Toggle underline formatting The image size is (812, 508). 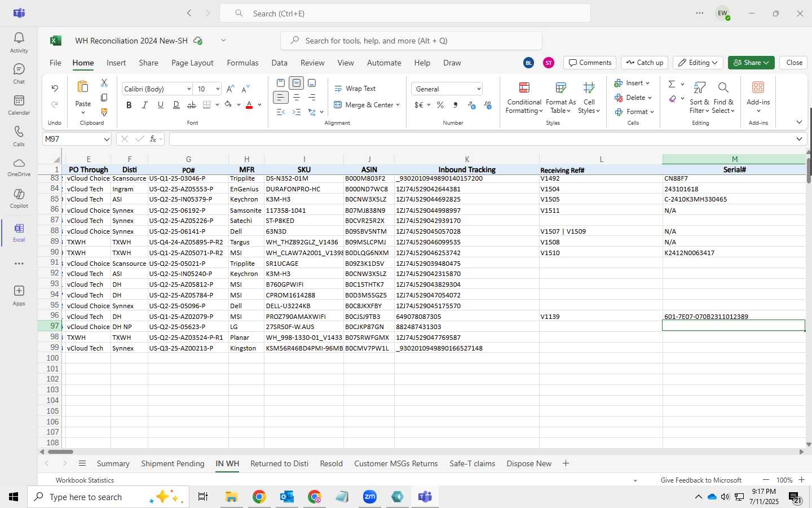[161, 105]
